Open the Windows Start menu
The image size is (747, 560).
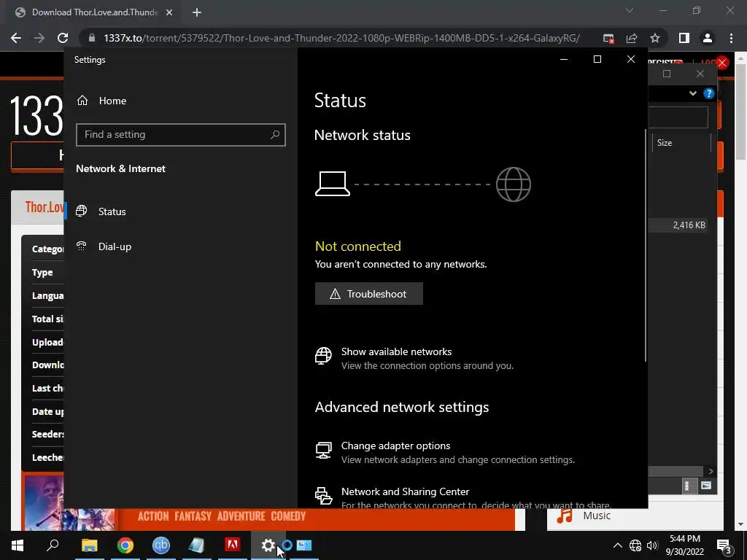point(18,545)
